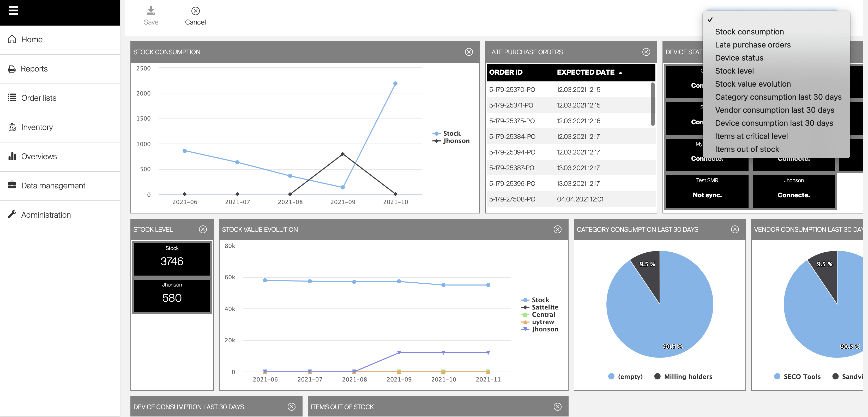Remove the Stock Consumption widget
The width and height of the screenshot is (868, 417).
pos(469,52)
